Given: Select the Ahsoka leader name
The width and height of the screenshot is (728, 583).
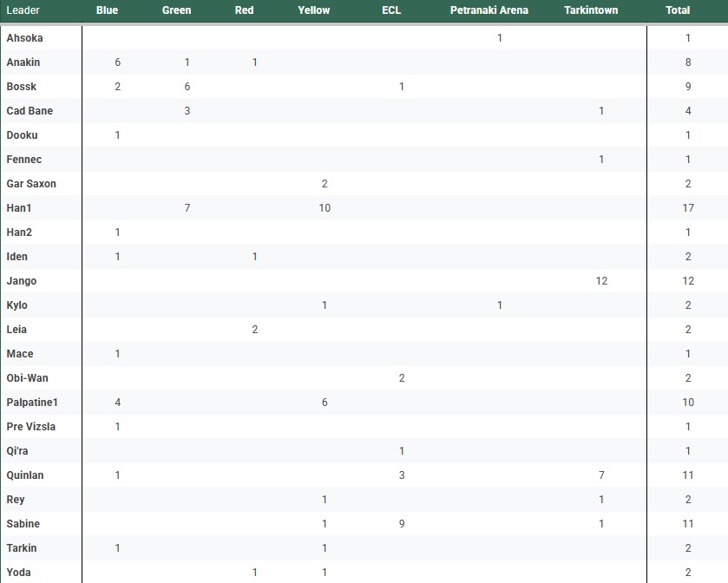Looking at the screenshot, I should tap(24, 38).
